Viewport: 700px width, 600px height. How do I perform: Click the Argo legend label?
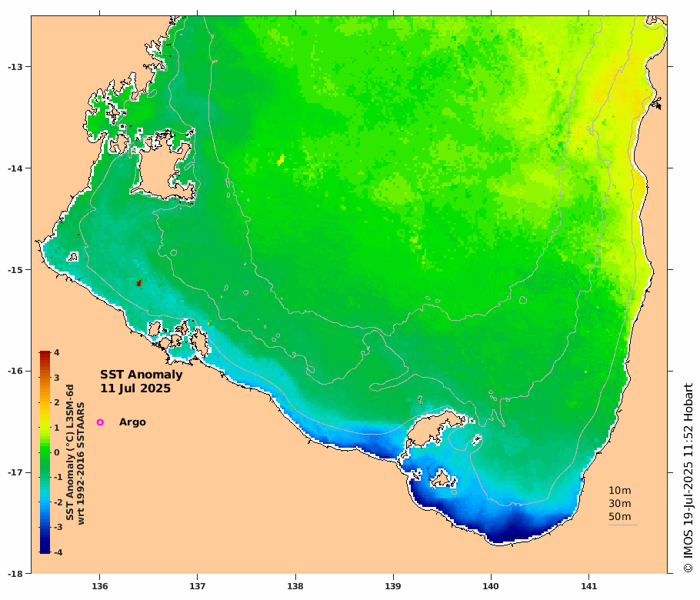tap(132, 422)
